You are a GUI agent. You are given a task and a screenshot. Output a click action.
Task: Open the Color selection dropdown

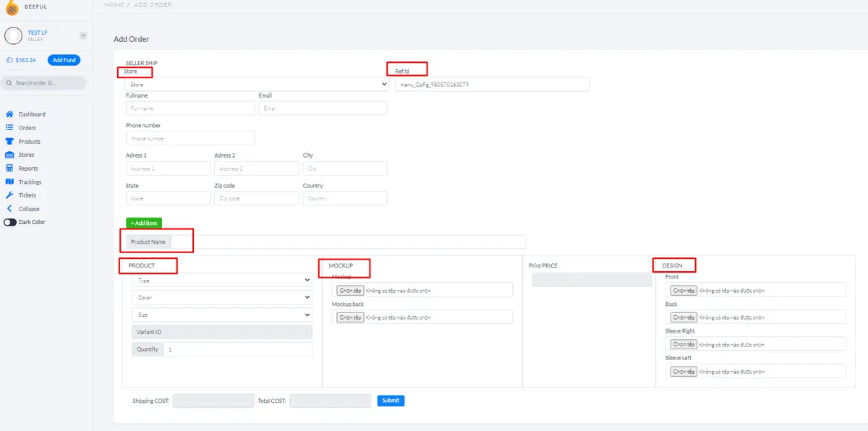pyautogui.click(x=221, y=297)
